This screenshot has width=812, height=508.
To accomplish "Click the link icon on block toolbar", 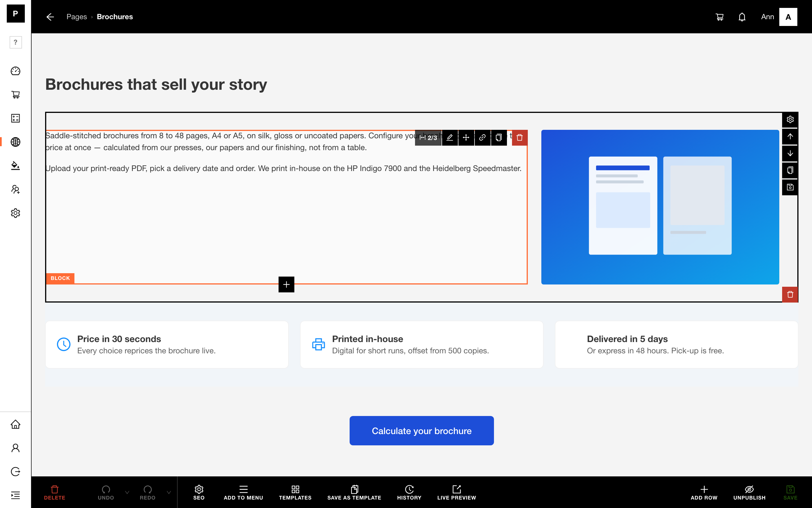I will tap(482, 137).
